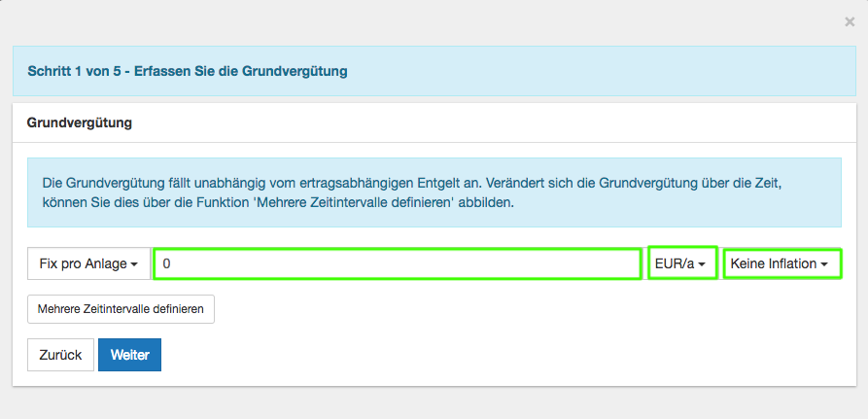
Task: Proceed with the blue Weiter button
Action: pyautogui.click(x=129, y=355)
